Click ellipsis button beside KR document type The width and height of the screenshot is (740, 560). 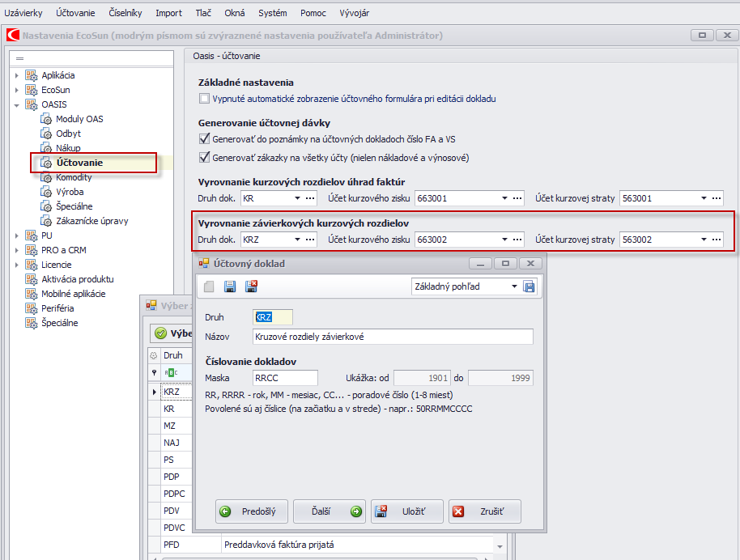(310, 197)
